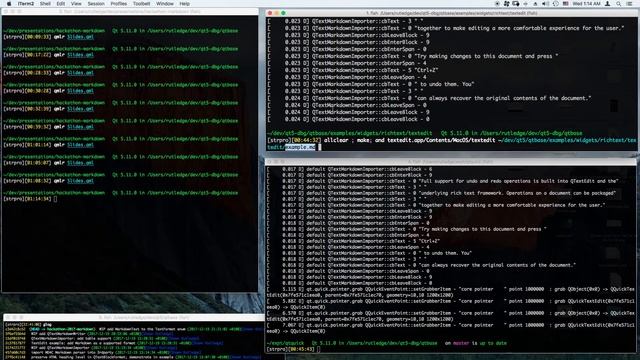Screen dimensions: 640x360
Task: Click Slides.qml link at prompt 00:30:28
Action: [x=80, y=91]
